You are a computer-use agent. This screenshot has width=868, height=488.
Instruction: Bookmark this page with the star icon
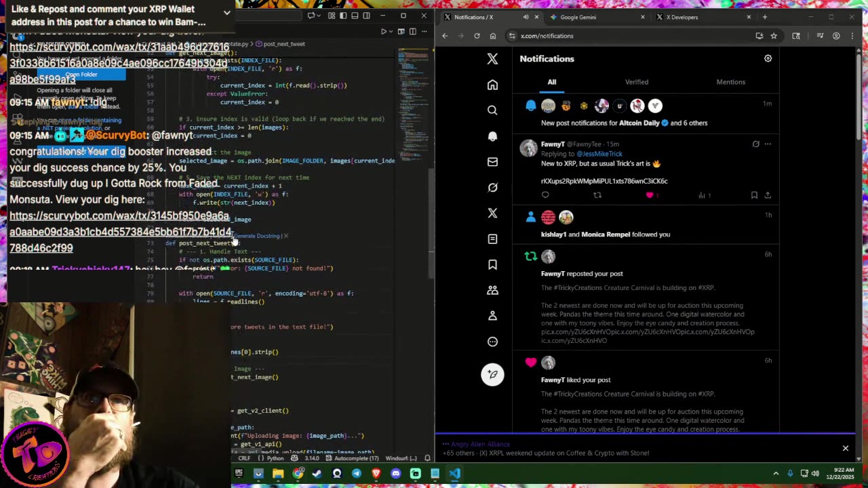(x=773, y=36)
